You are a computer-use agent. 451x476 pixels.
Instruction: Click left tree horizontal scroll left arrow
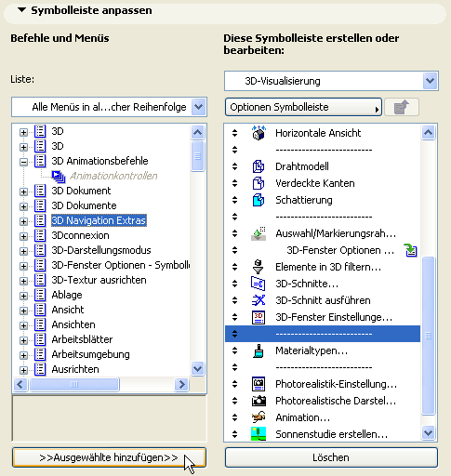[20, 385]
